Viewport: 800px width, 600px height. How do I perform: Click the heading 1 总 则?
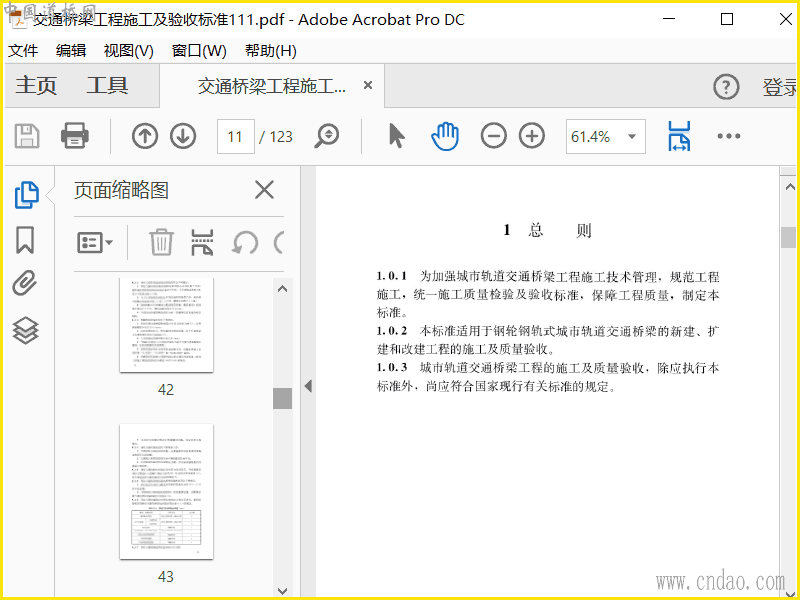coord(547,231)
